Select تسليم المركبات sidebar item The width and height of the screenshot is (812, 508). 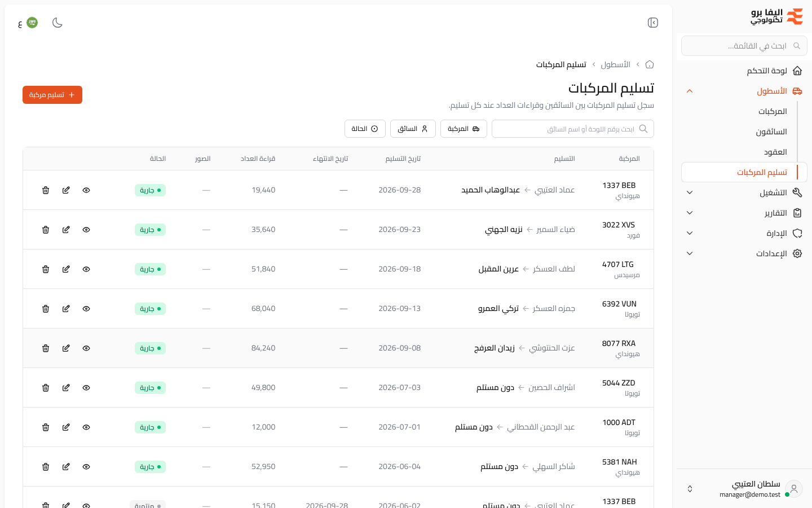point(744,172)
